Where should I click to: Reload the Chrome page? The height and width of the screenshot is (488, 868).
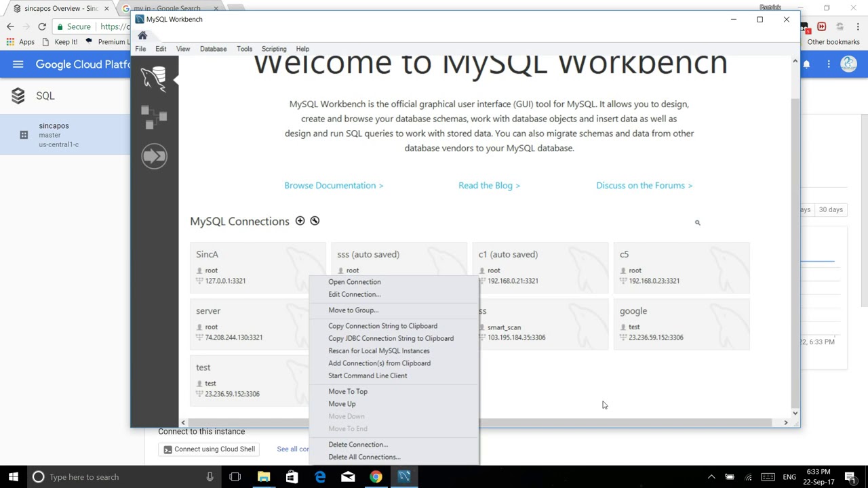(42, 26)
